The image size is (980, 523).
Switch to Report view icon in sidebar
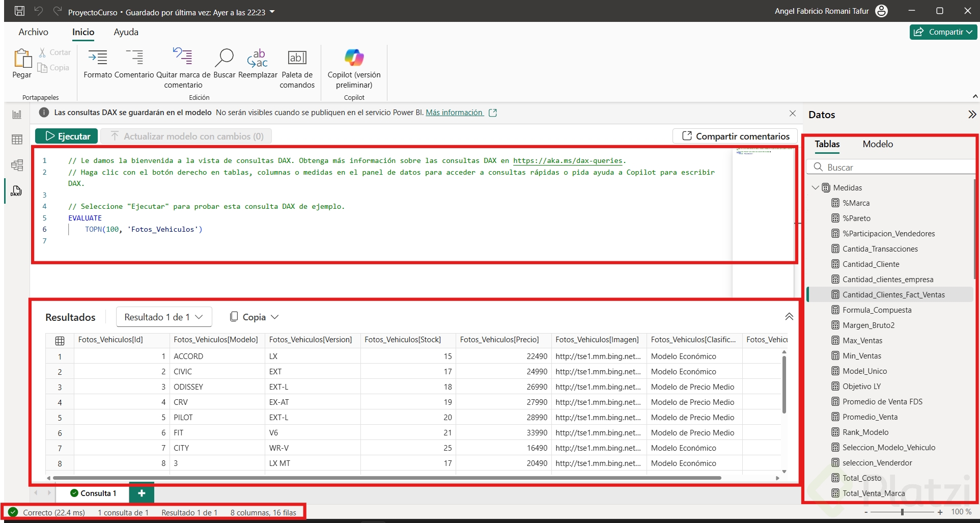17,115
